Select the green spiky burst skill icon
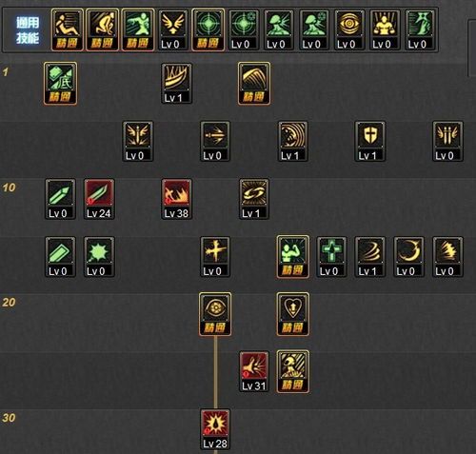Screen dimensions: 476x454 99,257
